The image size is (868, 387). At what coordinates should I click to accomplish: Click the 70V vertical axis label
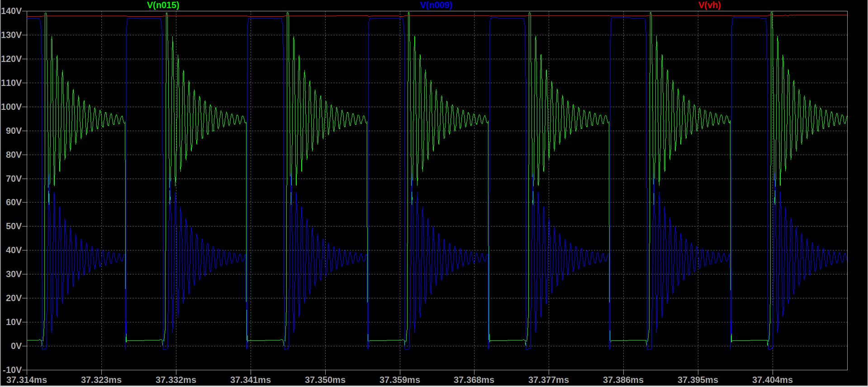[14, 179]
